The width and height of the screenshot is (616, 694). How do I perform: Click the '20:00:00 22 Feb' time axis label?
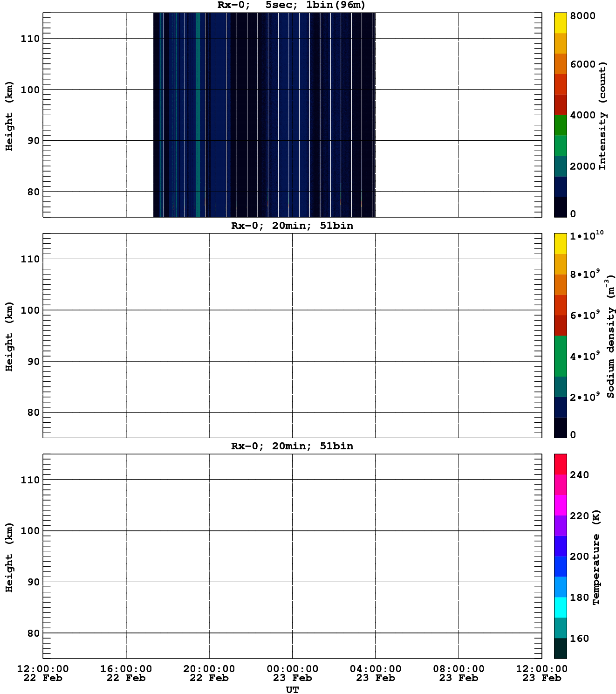(x=209, y=673)
